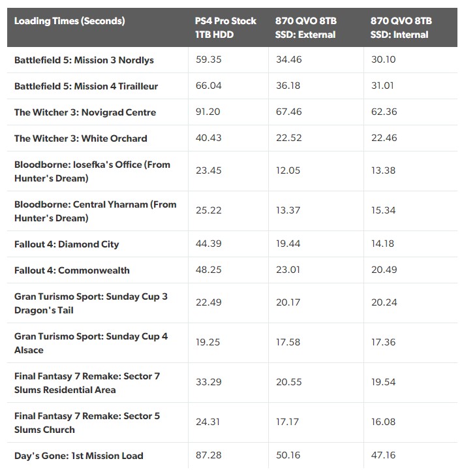
Task: Select the 12.05 external SSD Bloodborne value
Action: coord(288,170)
